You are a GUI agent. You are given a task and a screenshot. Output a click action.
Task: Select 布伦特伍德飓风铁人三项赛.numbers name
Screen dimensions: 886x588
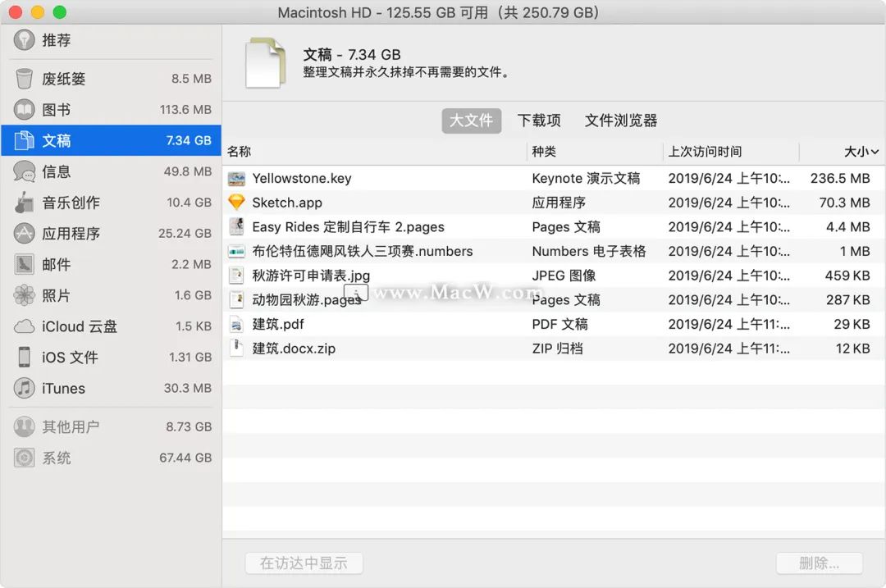(363, 251)
